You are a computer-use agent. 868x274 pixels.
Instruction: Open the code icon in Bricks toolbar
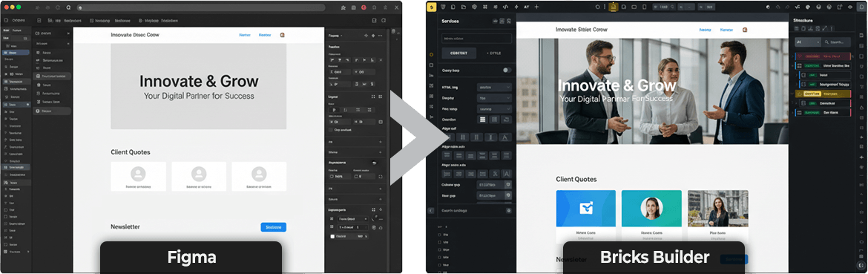[505, 7]
